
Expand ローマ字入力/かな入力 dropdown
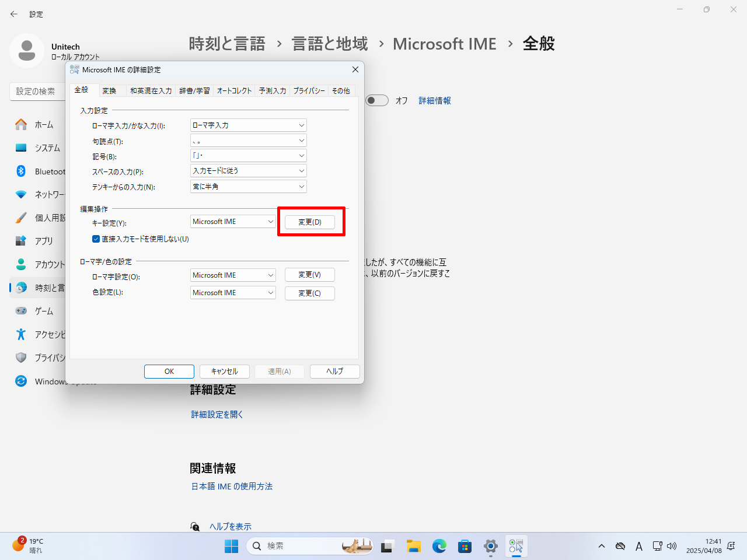coord(249,125)
